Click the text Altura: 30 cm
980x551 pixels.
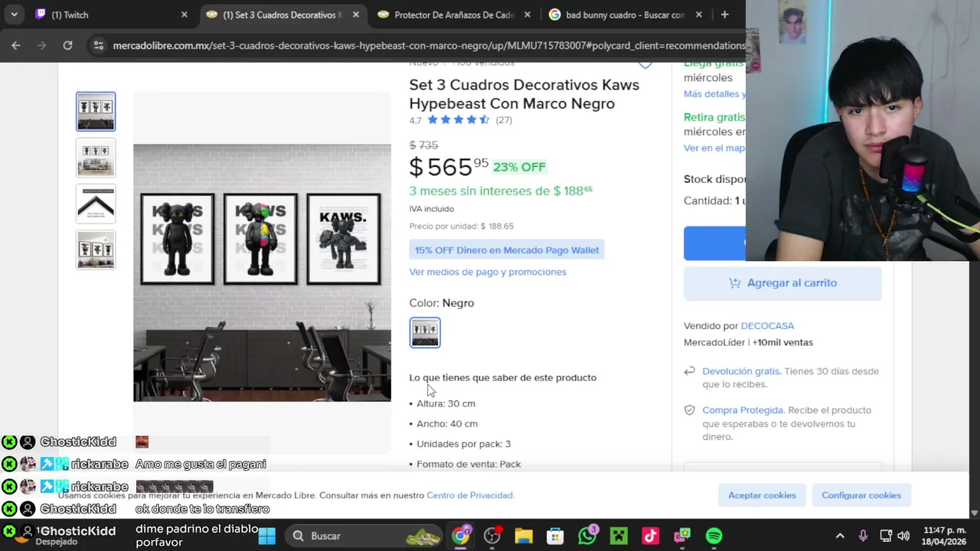[446, 403]
